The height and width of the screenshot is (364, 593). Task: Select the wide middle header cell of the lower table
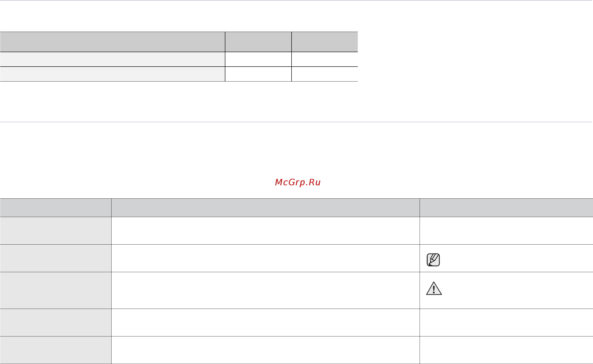(266, 208)
